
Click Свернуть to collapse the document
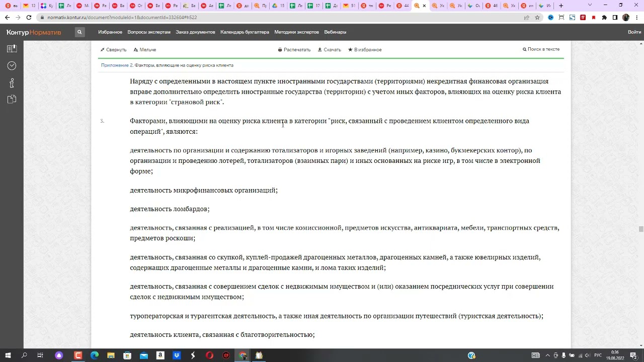click(x=113, y=50)
